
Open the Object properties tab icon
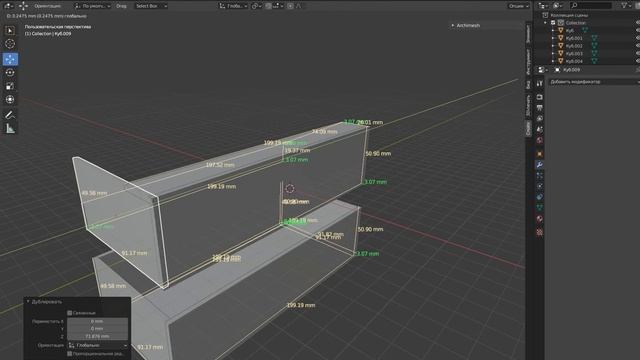tap(540, 154)
